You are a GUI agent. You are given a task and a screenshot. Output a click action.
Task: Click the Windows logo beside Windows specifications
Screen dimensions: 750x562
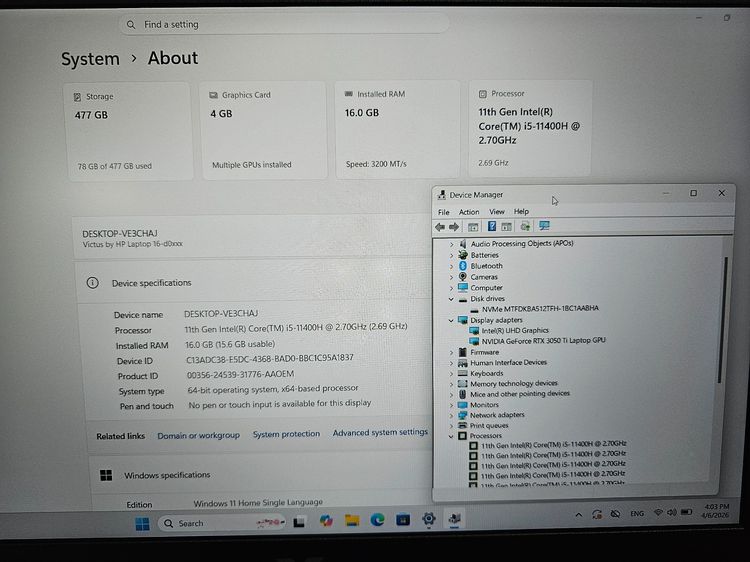tap(106, 475)
